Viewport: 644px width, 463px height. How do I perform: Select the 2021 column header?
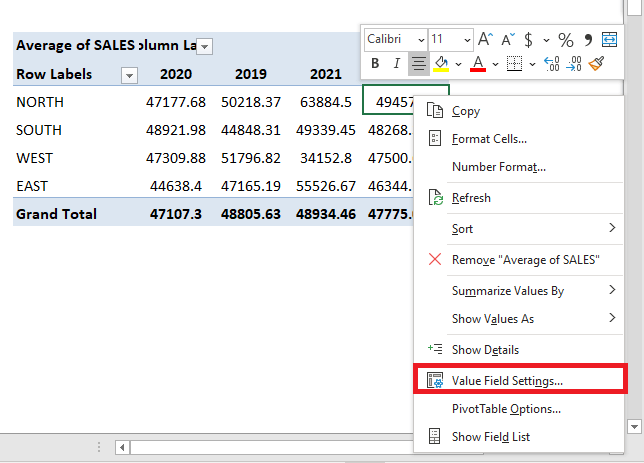[x=326, y=74]
